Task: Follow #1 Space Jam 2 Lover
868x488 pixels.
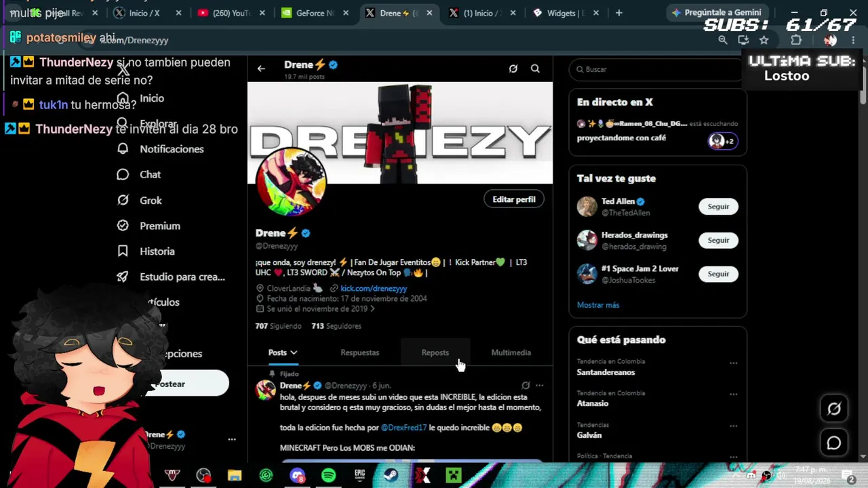Action: point(718,274)
